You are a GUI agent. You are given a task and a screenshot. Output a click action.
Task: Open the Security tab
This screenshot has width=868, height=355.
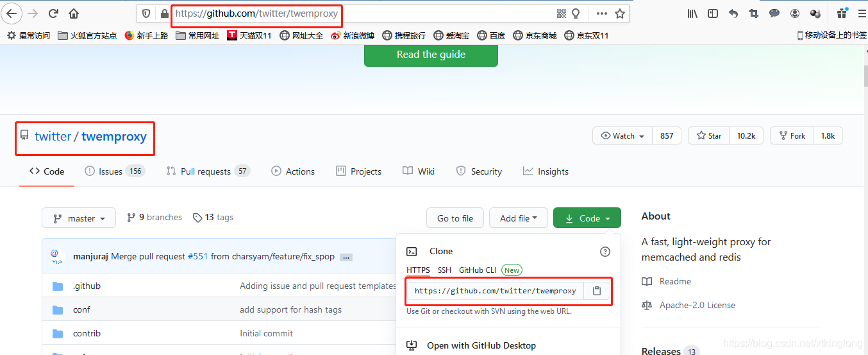(479, 171)
